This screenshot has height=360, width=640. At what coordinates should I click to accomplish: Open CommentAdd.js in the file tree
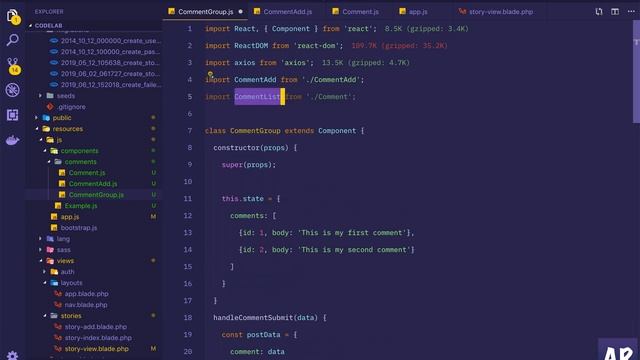tap(93, 184)
